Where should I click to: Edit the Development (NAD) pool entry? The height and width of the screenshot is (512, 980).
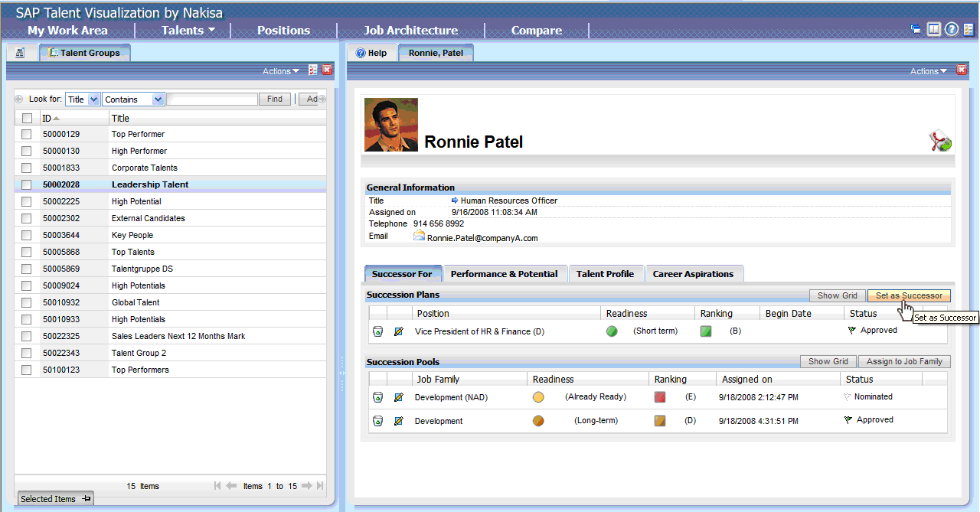pos(398,397)
